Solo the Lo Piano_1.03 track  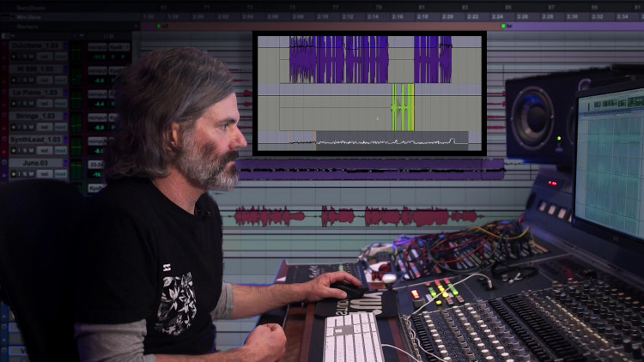pyautogui.click(x=25, y=104)
